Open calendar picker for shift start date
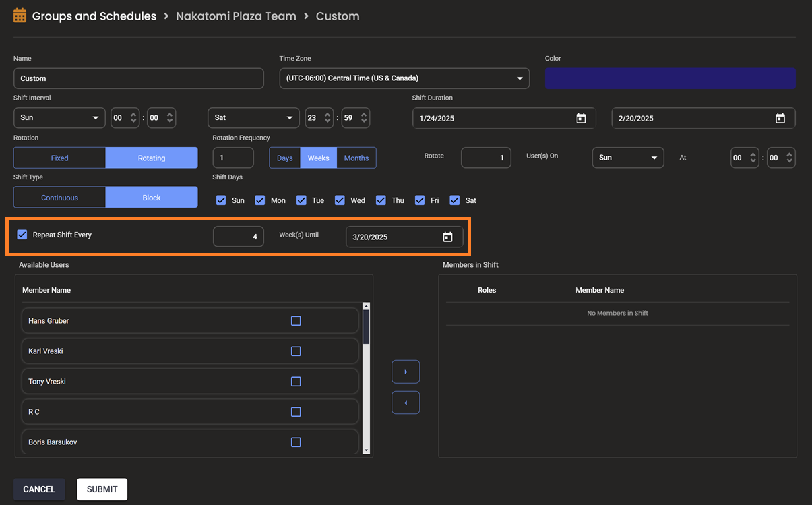Viewport: 812px width, 505px height. [x=581, y=118]
